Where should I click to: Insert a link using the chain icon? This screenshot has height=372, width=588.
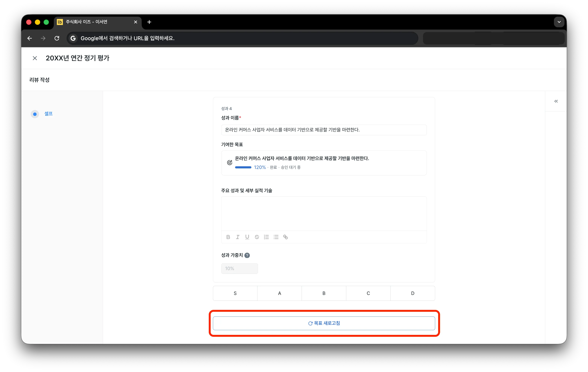pyautogui.click(x=285, y=237)
